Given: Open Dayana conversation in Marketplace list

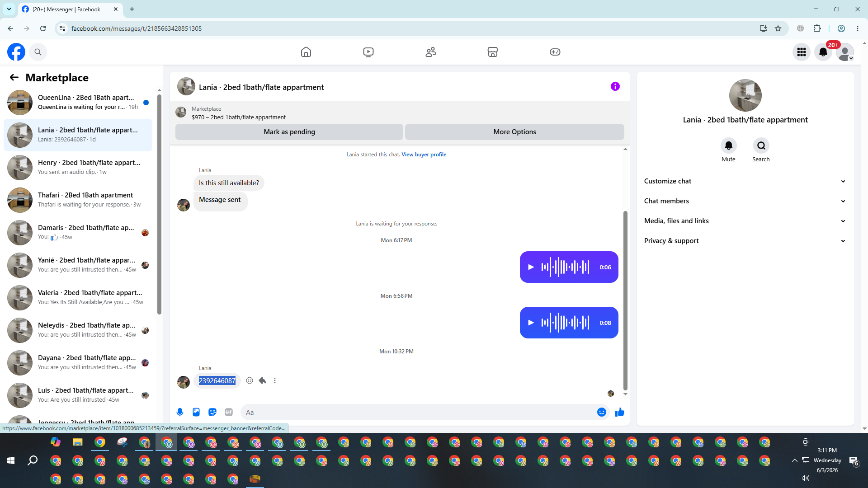Looking at the screenshot, I should pos(78,363).
